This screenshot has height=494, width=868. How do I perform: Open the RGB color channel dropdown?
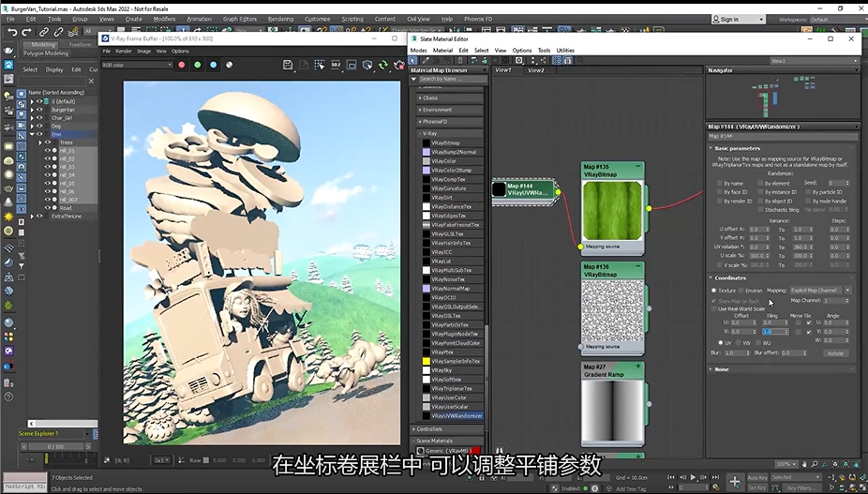tap(137, 65)
